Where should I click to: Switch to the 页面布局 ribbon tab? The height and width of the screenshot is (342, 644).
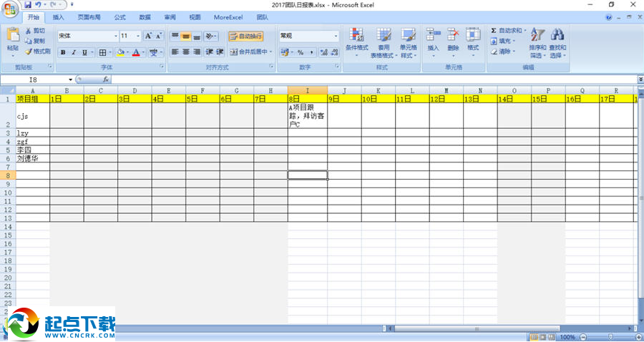[89, 17]
